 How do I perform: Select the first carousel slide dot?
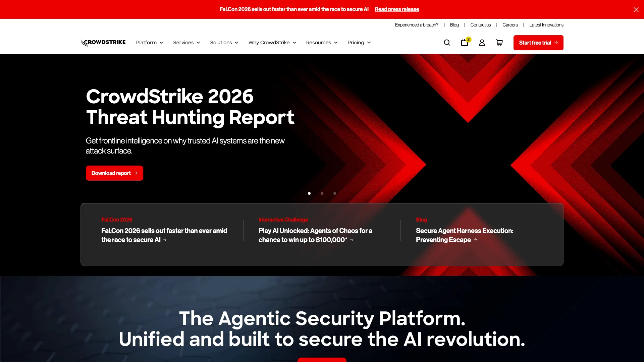309,193
